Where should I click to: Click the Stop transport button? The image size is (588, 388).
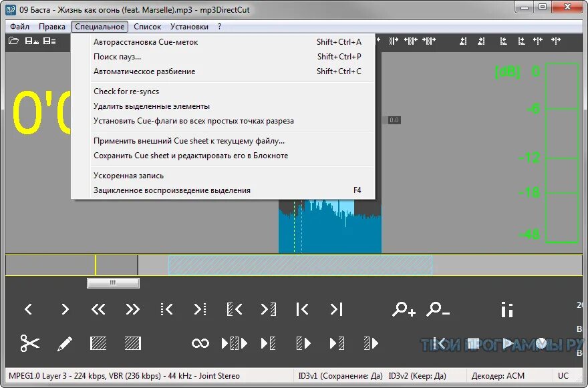[x=474, y=343]
